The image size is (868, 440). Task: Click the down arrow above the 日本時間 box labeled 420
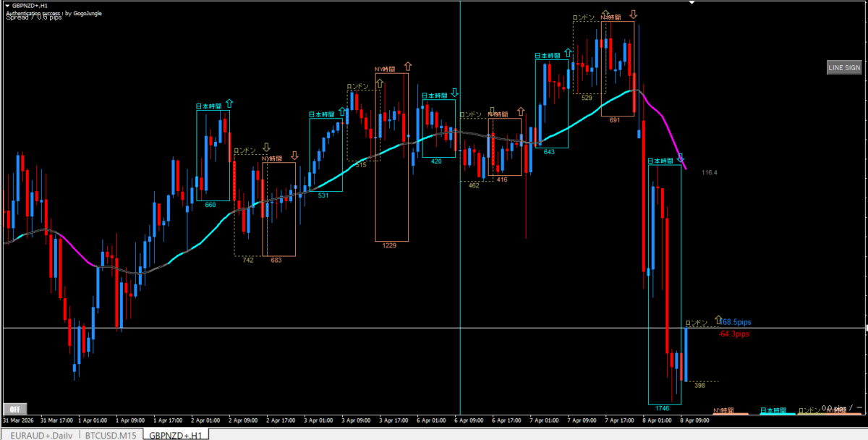[454, 93]
